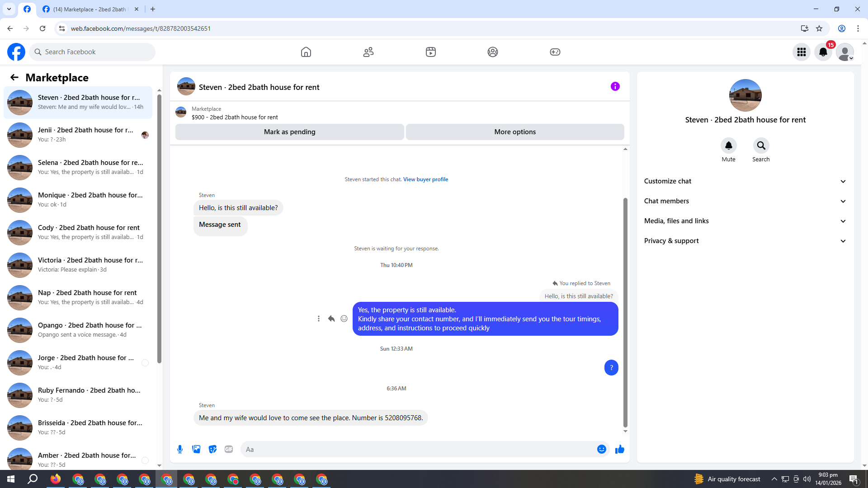868x488 pixels.
Task: Expand Chat members section
Action: (745, 201)
